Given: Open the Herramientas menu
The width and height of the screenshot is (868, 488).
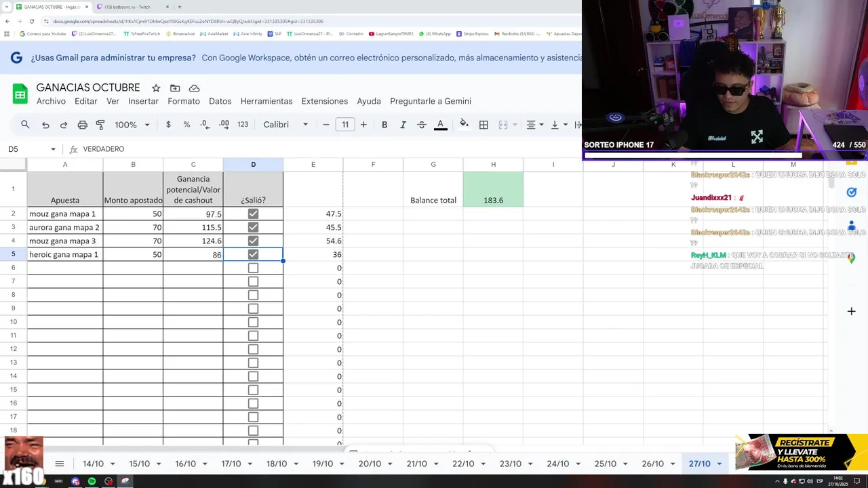Looking at the screenshot, I should pos(267,101).
